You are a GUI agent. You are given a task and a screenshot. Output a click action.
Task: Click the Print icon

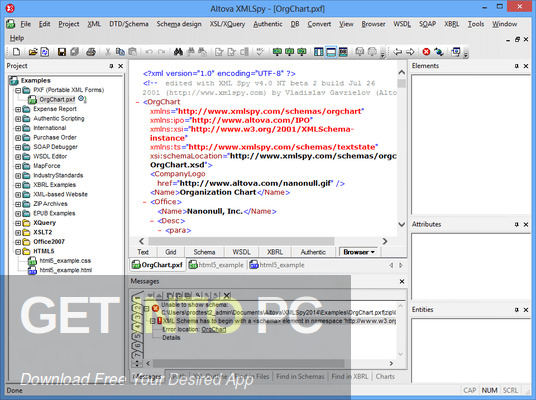click(91, 52)
